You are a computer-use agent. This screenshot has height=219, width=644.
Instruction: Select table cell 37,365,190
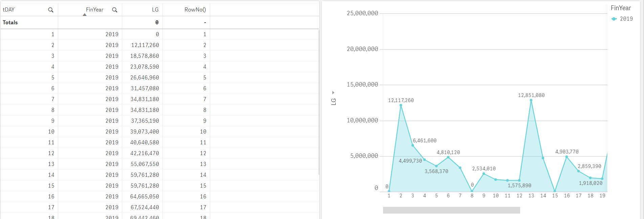(x=145, y=121)
